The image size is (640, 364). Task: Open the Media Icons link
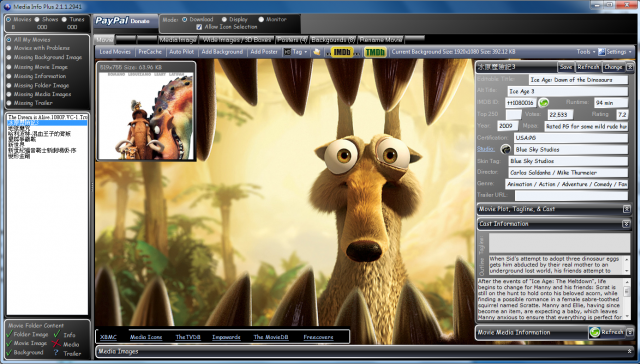[x=146, y=337]
